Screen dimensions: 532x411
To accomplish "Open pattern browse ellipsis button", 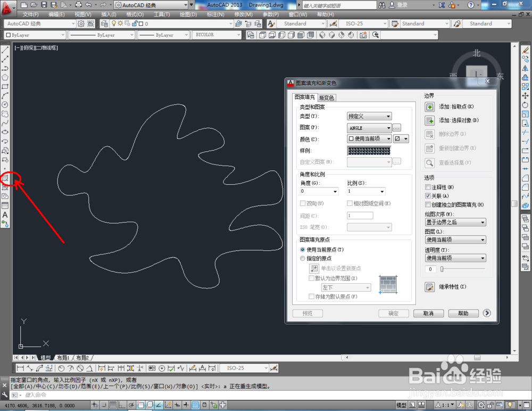I will pyautogui.click(x=397, y=128).
